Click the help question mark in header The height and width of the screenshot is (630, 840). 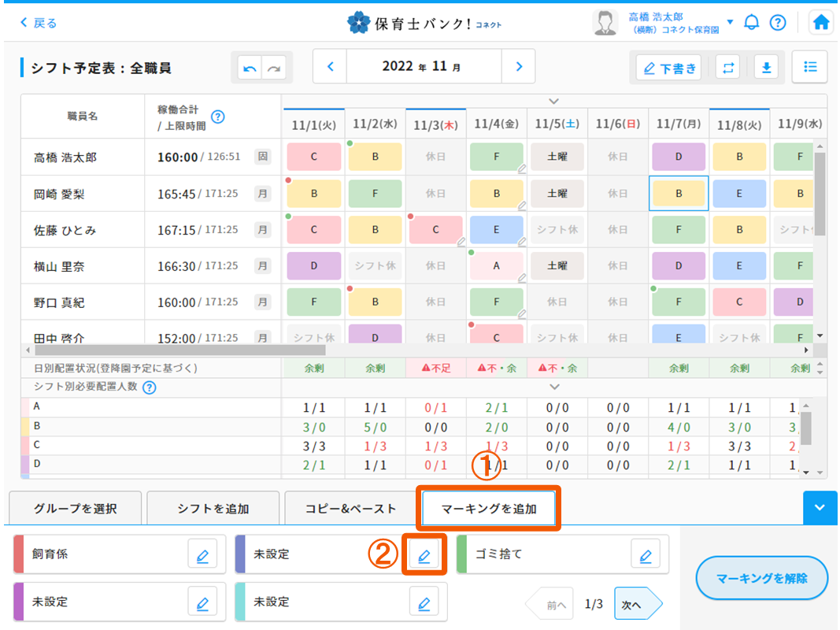click(x=778, y=23)
